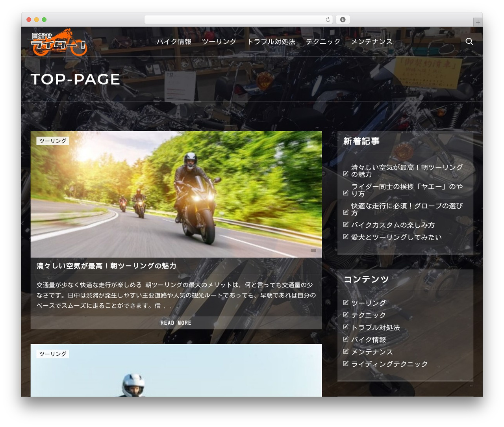Click the ツーリング tag on first article image
Viewport: 504px width, 427px height.
(53, 141)
